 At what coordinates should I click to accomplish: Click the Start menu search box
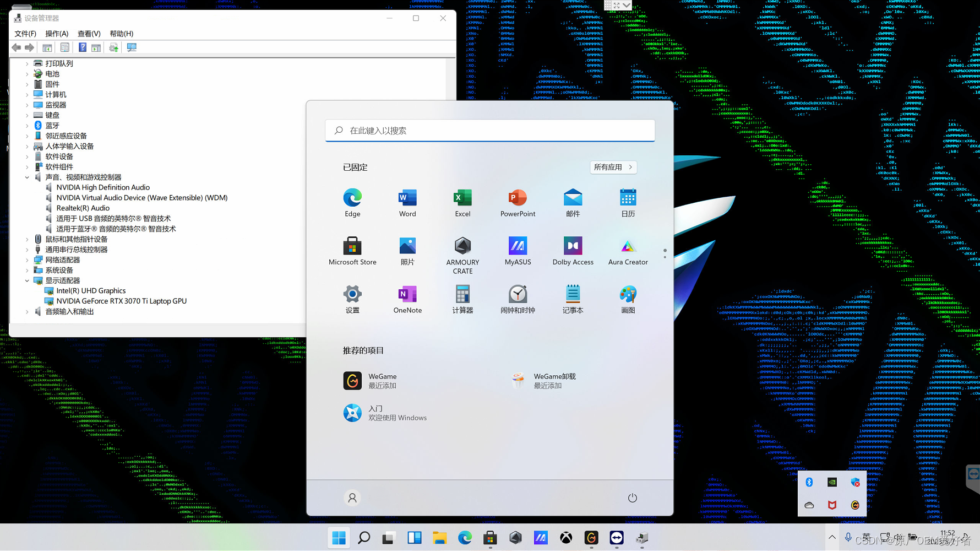(490, 131)
